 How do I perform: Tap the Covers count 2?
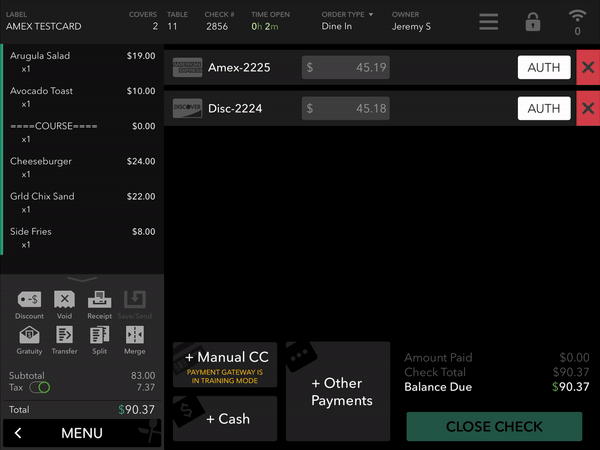tap(155, 26)
